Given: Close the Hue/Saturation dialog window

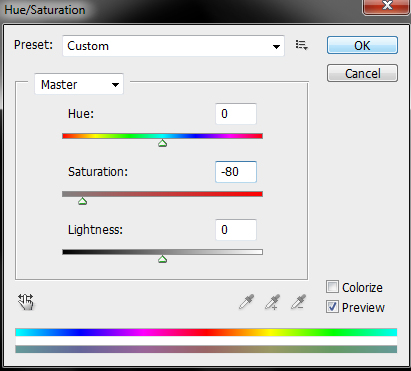Looking at the screenshot, I should click(387, 6).
